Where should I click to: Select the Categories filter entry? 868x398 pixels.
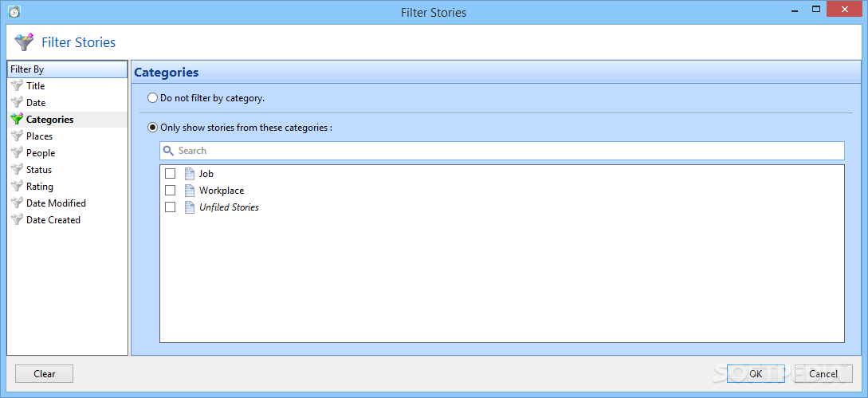pyautogui.click(x=68, y=119)
